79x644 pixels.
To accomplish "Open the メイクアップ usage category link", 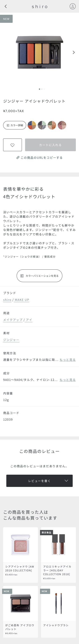I will pyautogui.click(x=13, y=320).
